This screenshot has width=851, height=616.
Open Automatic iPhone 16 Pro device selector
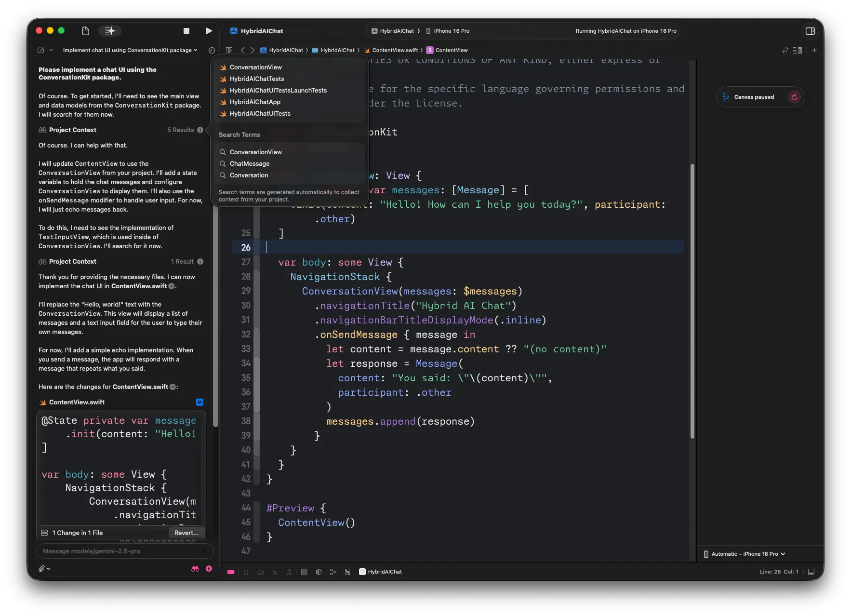745,554
